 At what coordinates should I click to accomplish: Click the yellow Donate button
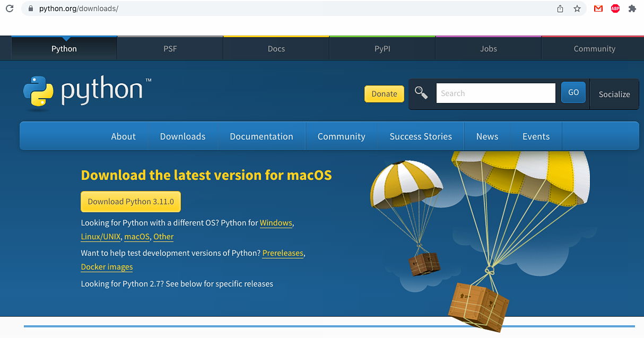[384, 94]
